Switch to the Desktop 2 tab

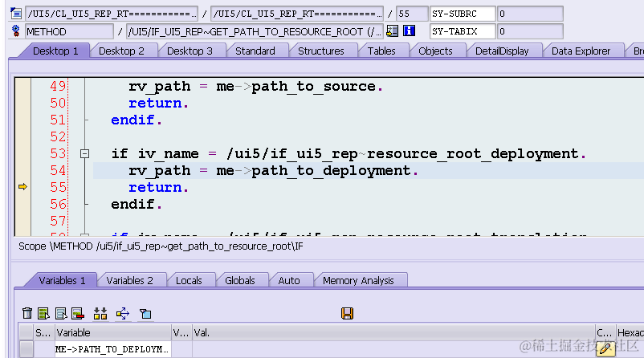pos(121,51)
